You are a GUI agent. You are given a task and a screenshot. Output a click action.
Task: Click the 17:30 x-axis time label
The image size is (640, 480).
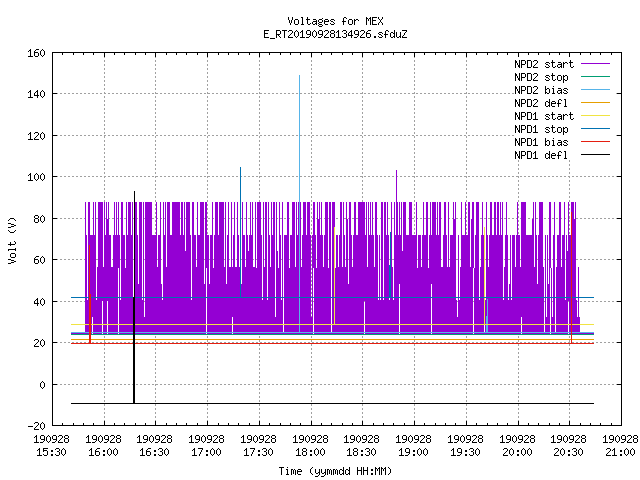258,453
